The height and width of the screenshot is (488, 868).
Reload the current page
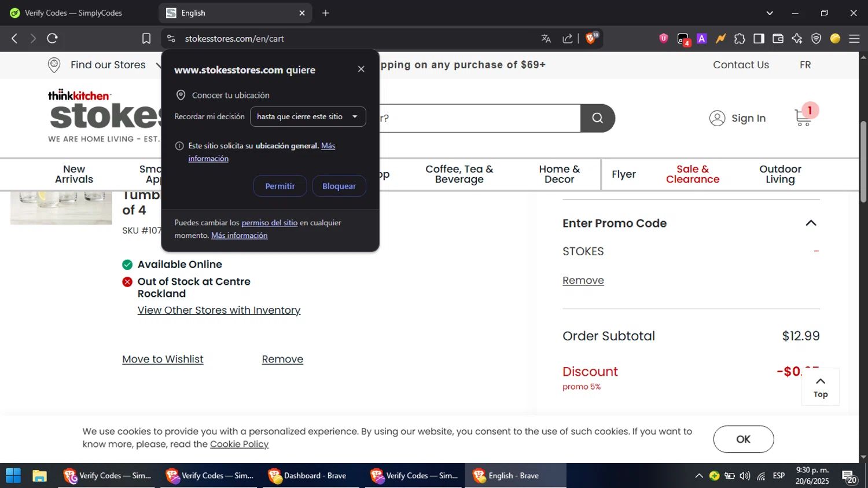(53, 38)
